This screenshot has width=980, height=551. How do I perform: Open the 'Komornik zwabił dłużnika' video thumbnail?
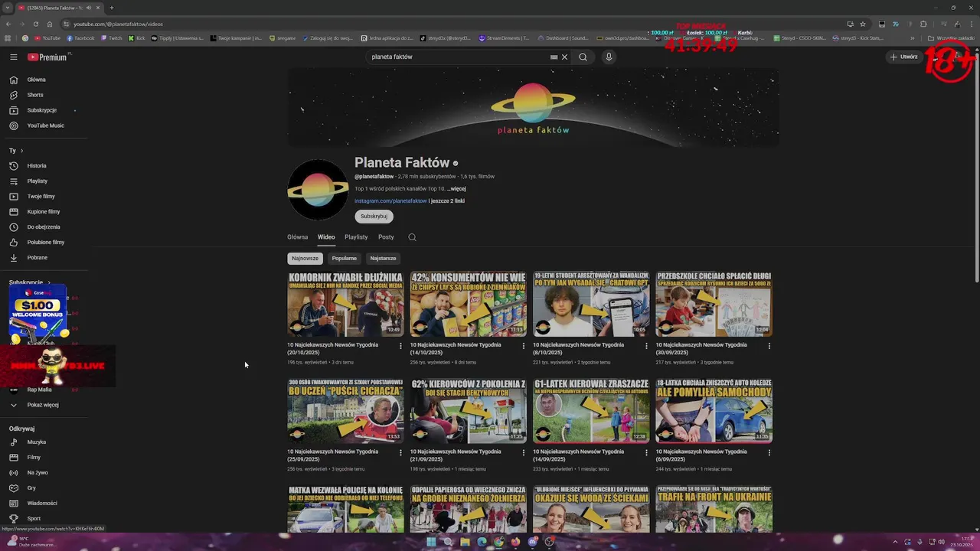pyautogui.click(x=345, y=304)
